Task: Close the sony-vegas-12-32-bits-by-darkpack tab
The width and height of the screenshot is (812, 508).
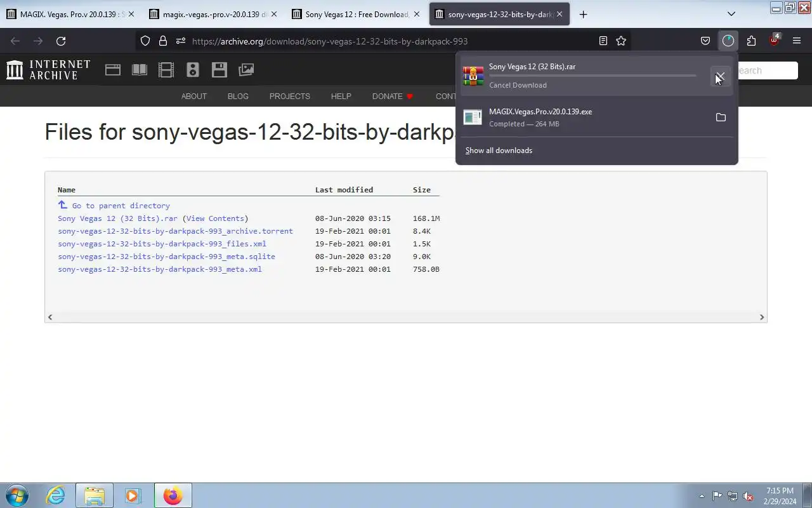Action: coord(560,14)
